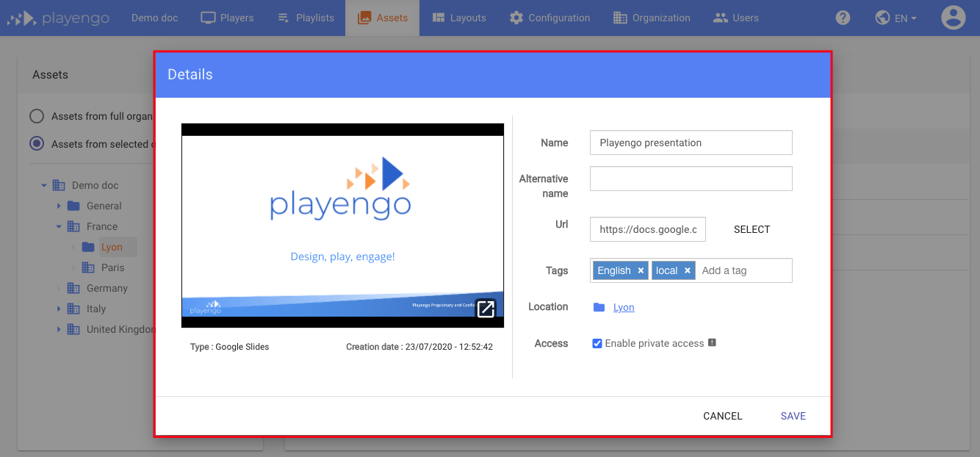The image size is (980, 457).
Task: Go to the Players tab
Action: pyautogui.click(x=227, y=18)
